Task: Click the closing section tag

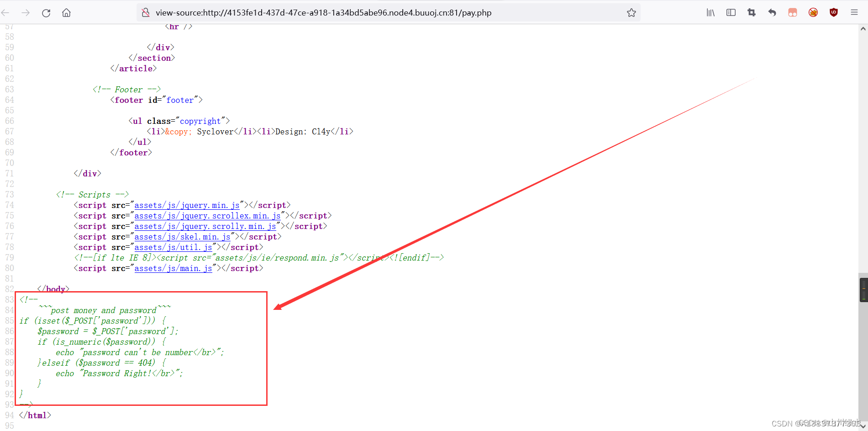Action: 152,58
